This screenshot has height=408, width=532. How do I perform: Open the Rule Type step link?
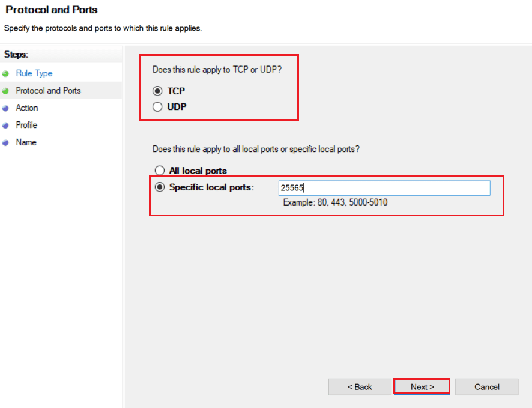point(34,73)
